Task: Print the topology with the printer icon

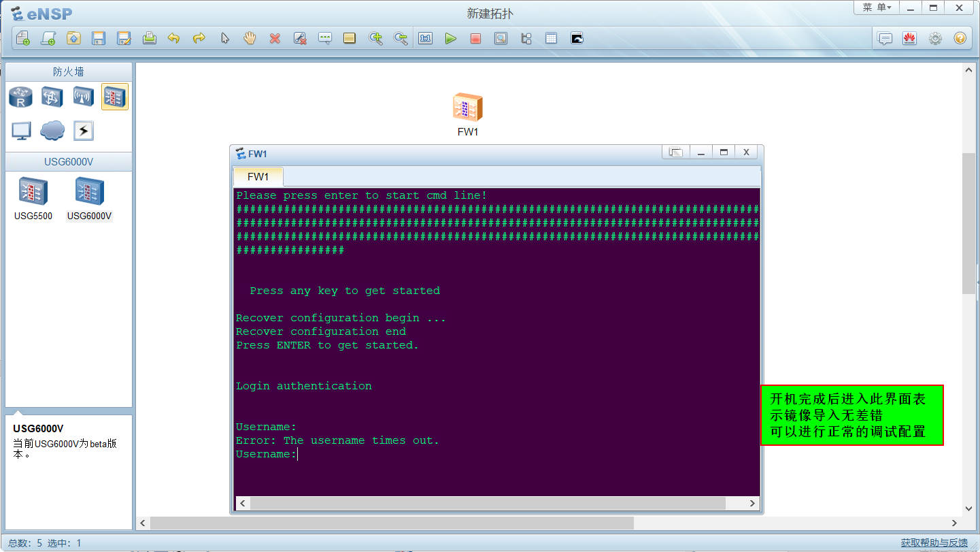Action: tap(149, 38)
